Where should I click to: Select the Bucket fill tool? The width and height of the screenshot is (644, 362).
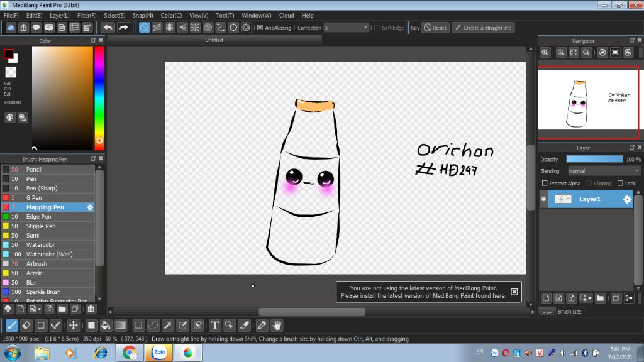coord(106,326)
